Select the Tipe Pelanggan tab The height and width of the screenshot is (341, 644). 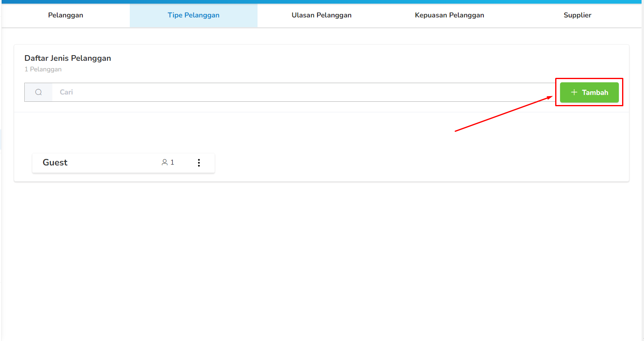(x=193, y=15)
